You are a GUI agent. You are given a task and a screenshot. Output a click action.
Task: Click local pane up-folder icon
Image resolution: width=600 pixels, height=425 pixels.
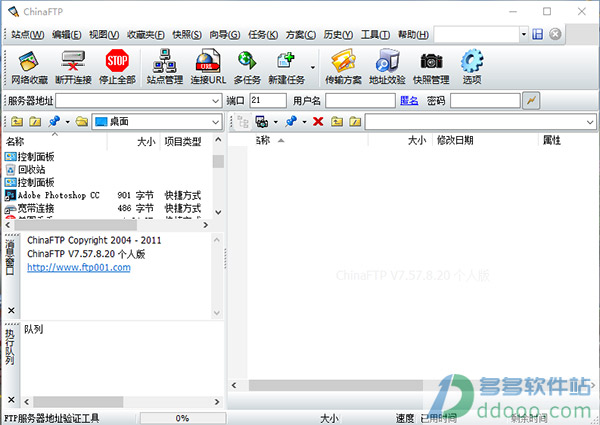point(17,122)
